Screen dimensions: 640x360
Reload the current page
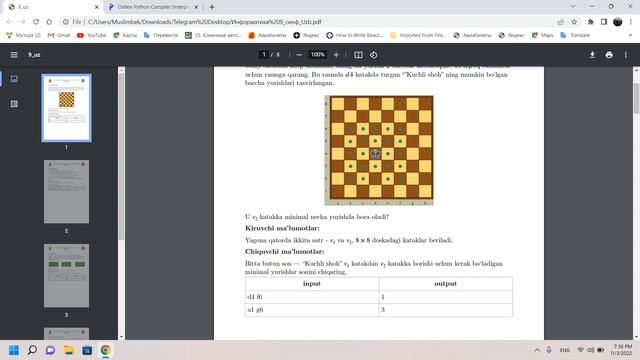coord(36,22)
